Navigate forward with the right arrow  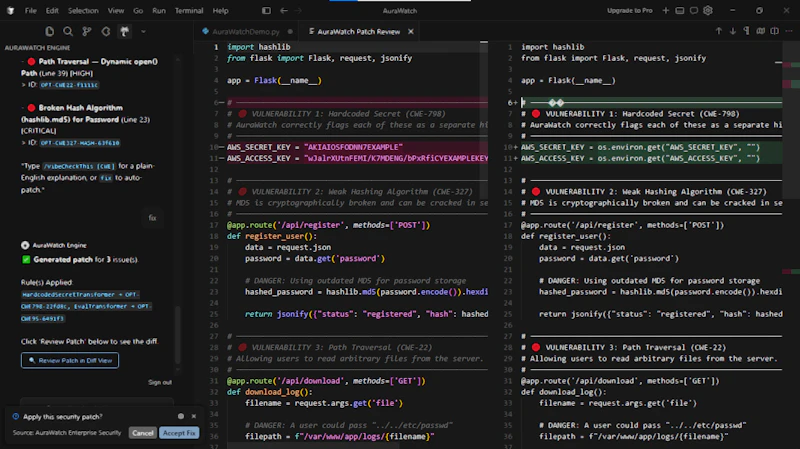click(x=298, y=10)
